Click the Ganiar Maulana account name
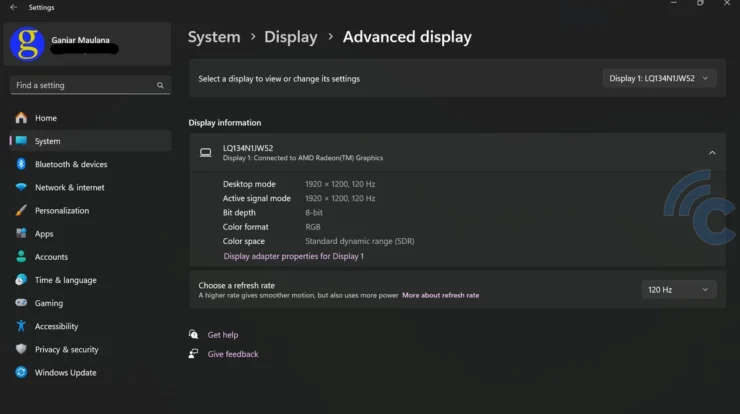This screenshot has height=414, width=740. pyautogui.click(x=80, y=40)
